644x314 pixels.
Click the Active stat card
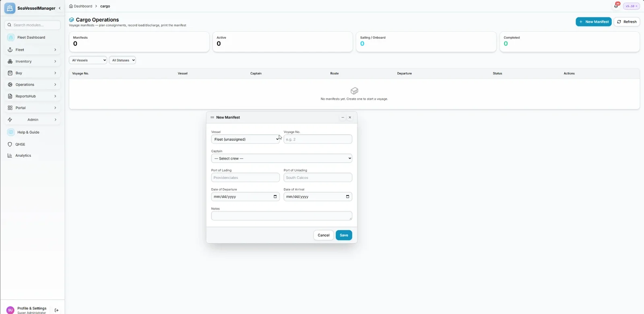pyautogui.click(x=283, y=42)
